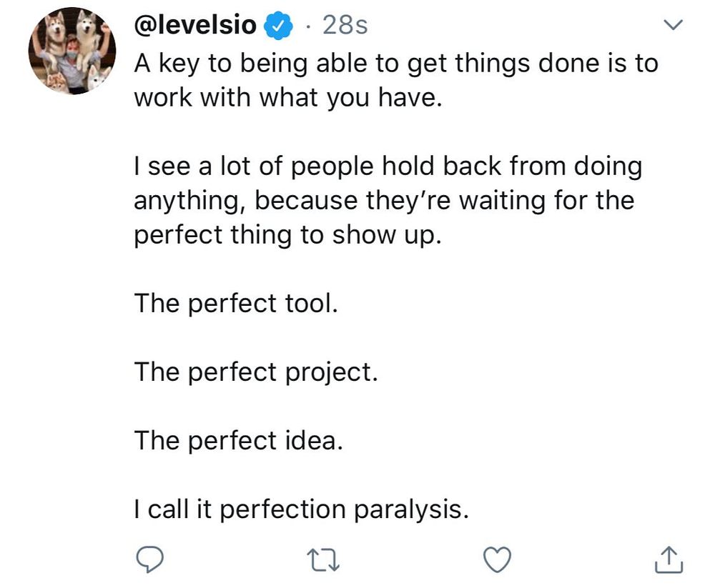Screen dimensions: 715x588
Task: Click the line "The perfect idea."
Action: pyautogui.click(x=239, y=441)
